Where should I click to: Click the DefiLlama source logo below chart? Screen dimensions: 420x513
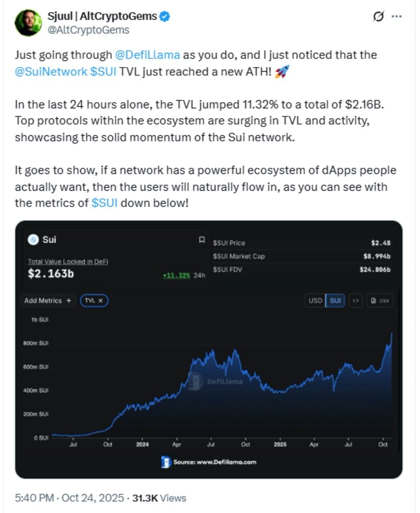pyautogui.click(x=166, y=462)
